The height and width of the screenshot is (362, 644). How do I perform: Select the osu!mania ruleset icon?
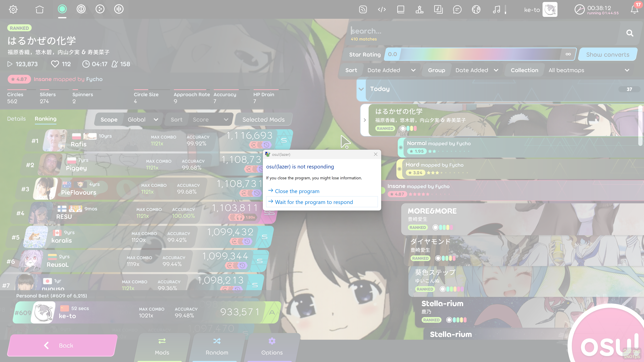pos(119,9)
